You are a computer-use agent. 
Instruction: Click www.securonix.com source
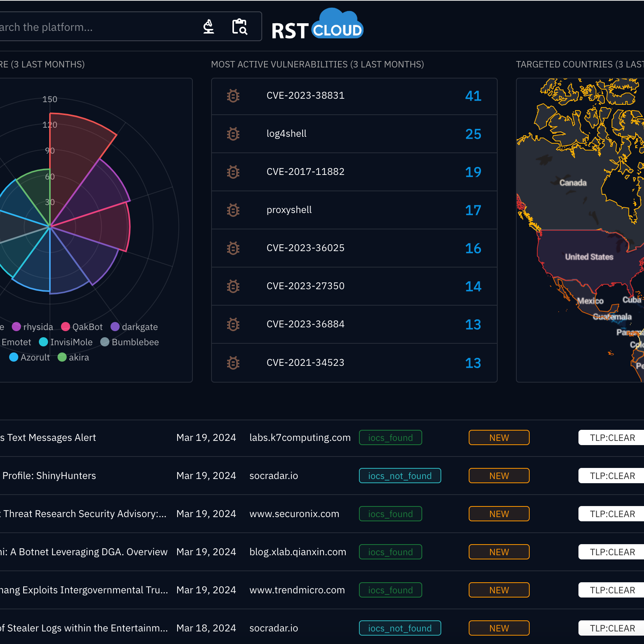(x=294, y=514)
